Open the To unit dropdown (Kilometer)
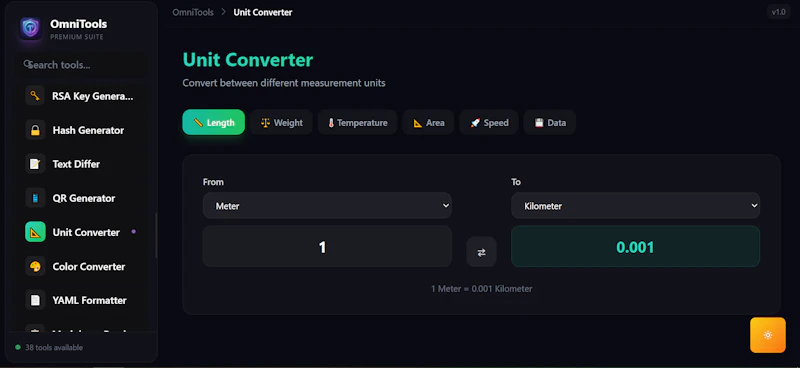 pos(636,206)
